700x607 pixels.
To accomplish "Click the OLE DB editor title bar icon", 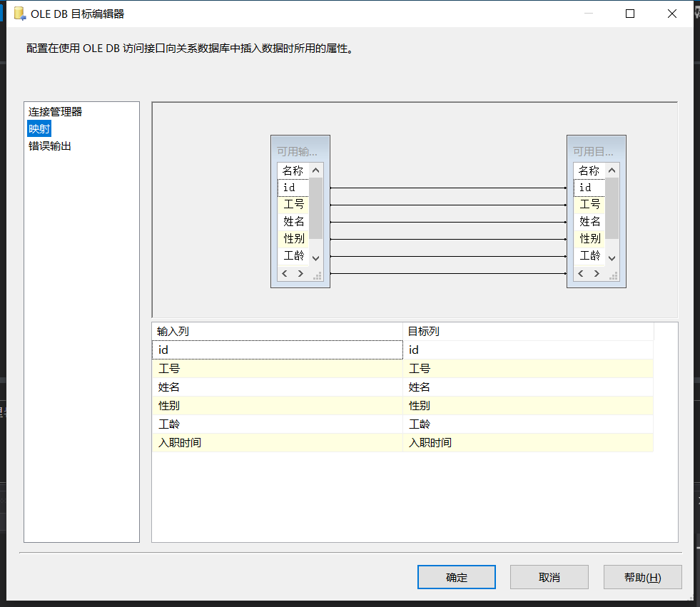I will [x=19, y=13].
